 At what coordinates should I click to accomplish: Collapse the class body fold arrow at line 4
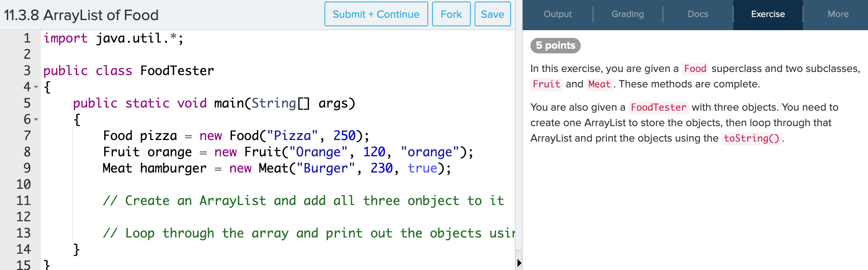[x=36, y=87]
